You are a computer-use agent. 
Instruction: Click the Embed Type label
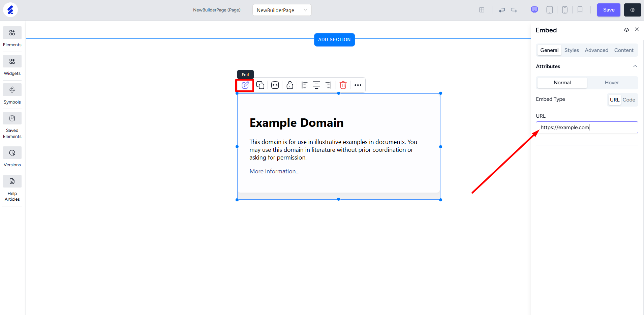pyautogui.click(x=550, y=99)
